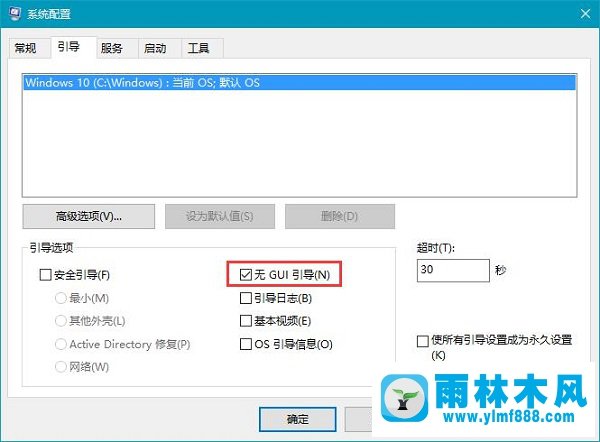The image size is (600, 442).
Task: Choose the 网络(W) radio option
Action: coord(61,367)
